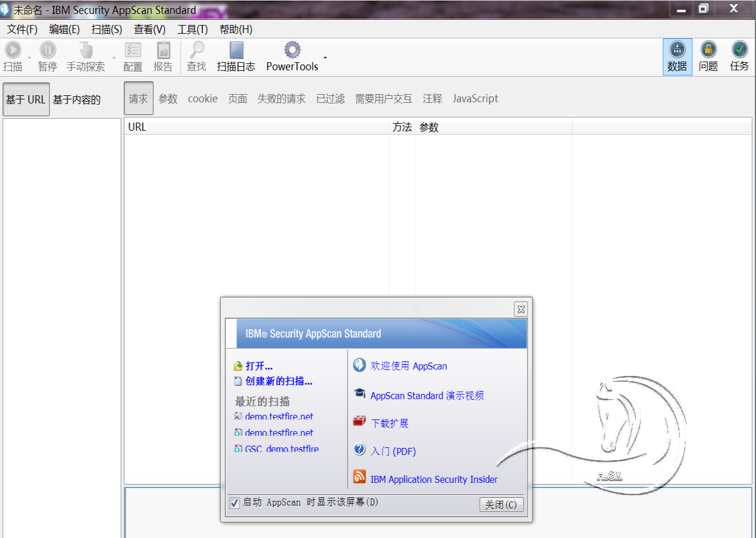Switch to the cookie tab
756x538 pixels.
point(203,99)
